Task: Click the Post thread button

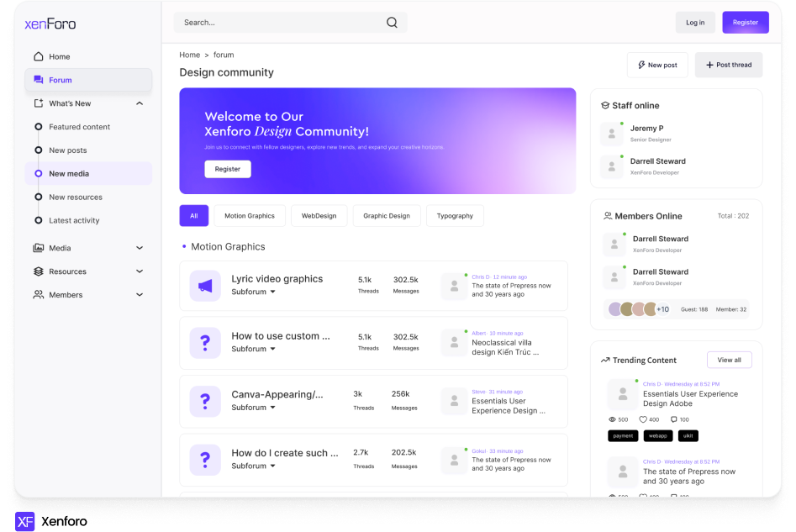Action: 729,65
